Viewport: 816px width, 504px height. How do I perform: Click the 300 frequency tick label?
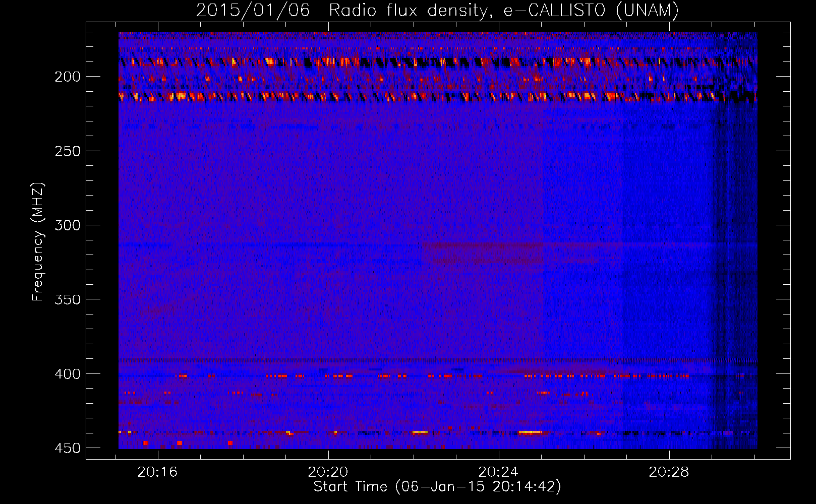(68, 225)
